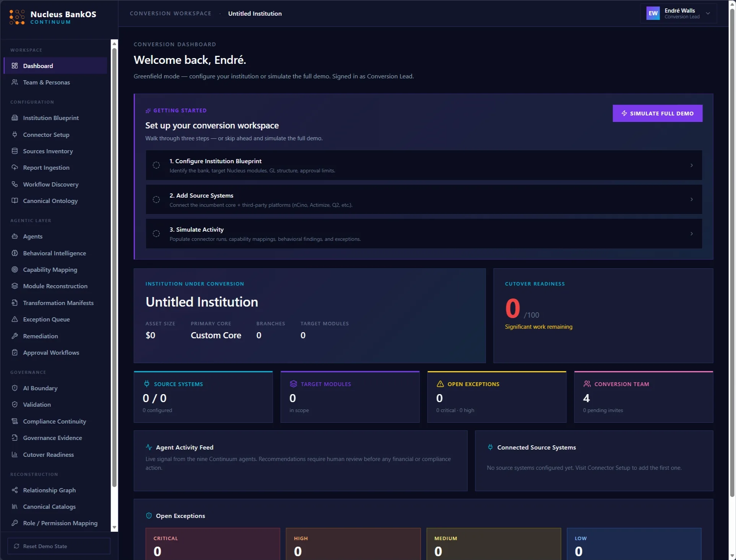Click the High exceptions orange tile
Image resolution: width=736 pixels, height=560 pixels.
(353, 544)
